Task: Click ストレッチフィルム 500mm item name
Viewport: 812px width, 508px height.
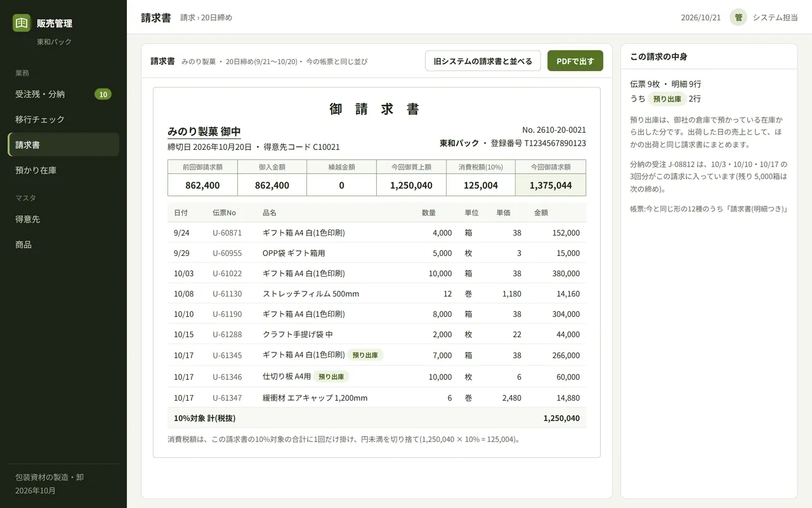Action: pos(311,294)
